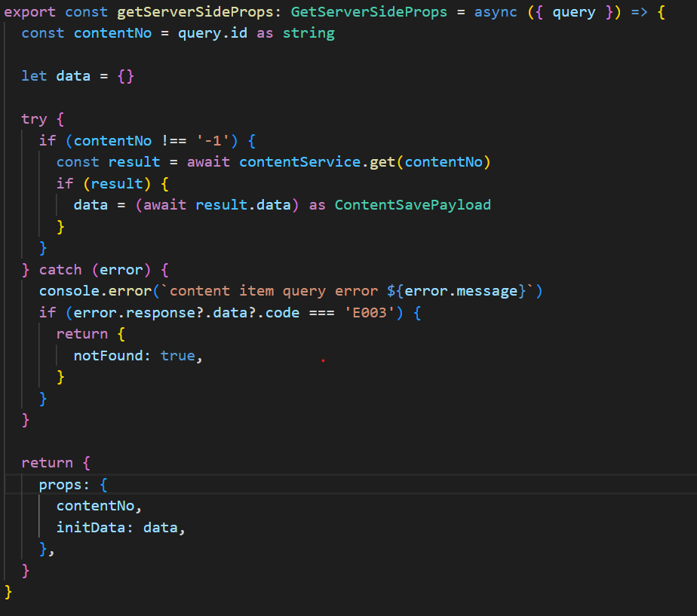The height and width of the screenshot is (616, 697).
Task: Click 'let data = {}' declaration
Action: [x=78, y=76]
